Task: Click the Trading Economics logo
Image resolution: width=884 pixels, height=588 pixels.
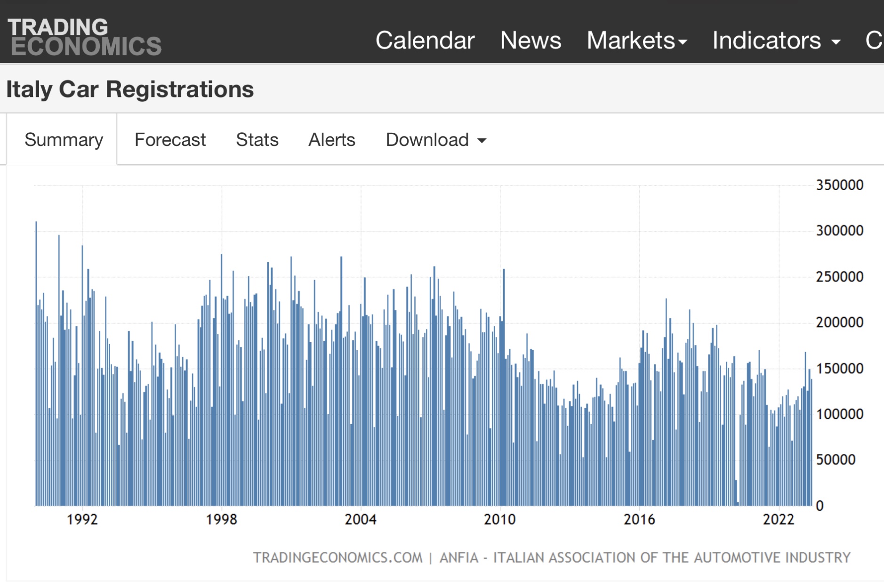Action: (85, 37)
